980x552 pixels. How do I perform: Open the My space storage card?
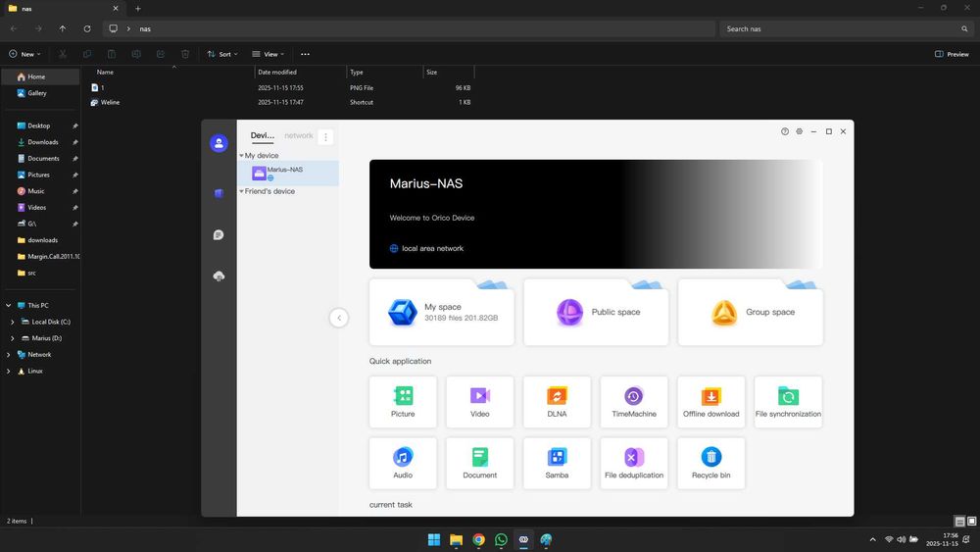pos(442,313)
